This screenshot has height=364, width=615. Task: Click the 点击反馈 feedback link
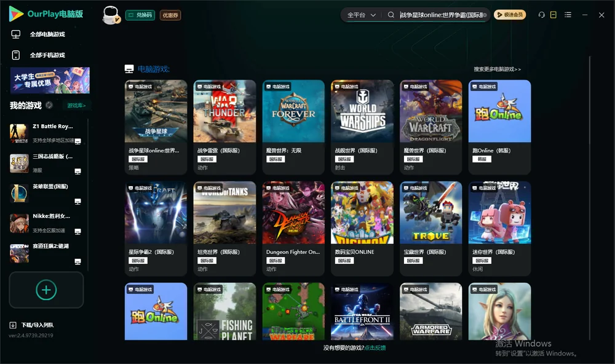point(375,347)
